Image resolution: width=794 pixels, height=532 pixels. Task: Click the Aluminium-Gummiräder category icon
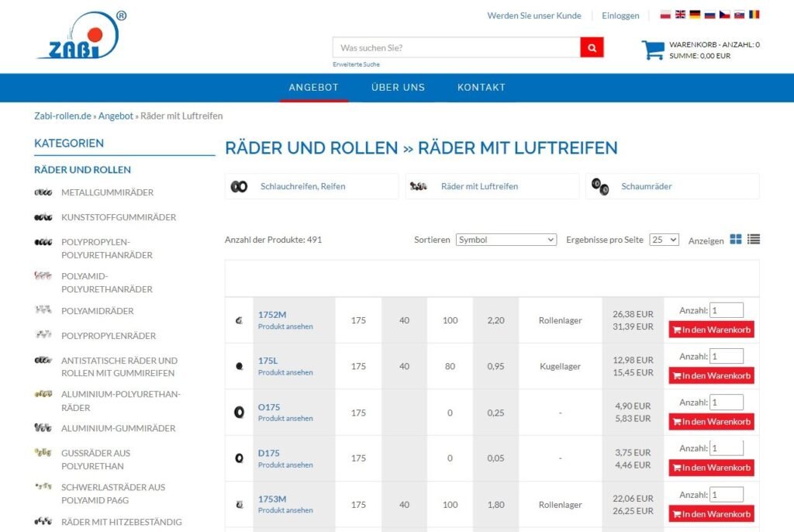tap(43, 427)
